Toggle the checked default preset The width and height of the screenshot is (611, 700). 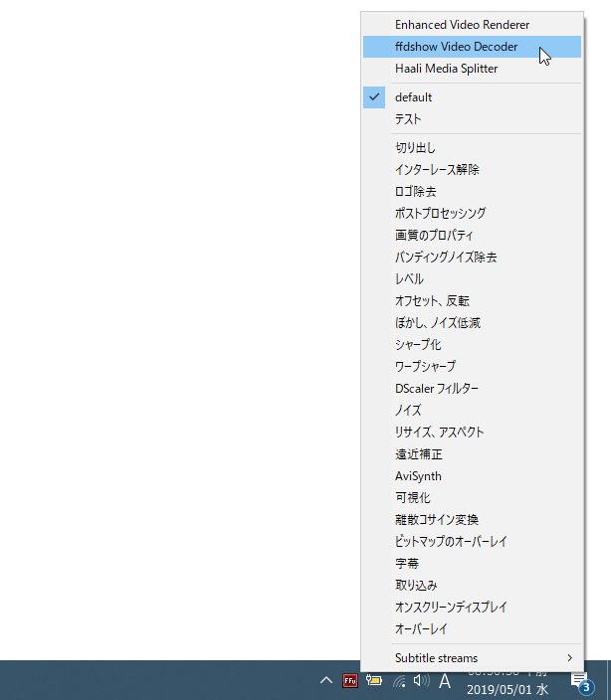(x=472, y=97)
